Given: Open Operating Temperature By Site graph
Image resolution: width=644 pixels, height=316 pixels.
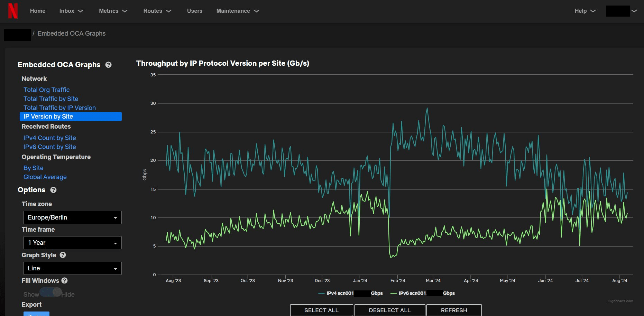Looking at the screenshot, I should click(33, 168).
